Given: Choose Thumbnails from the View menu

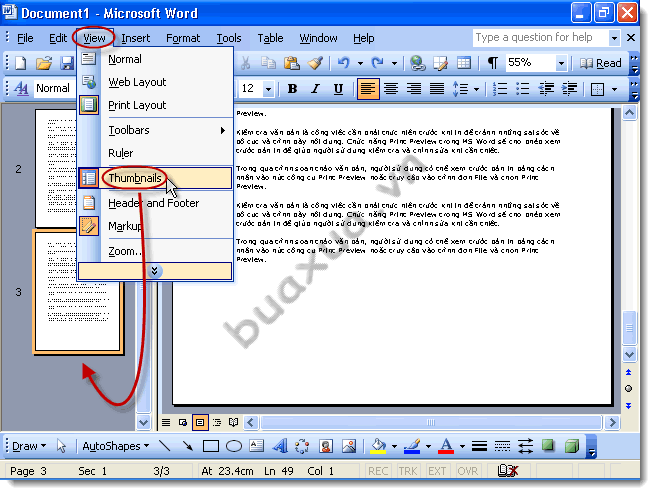Looking at the screenshot, I should coord(155,178).
